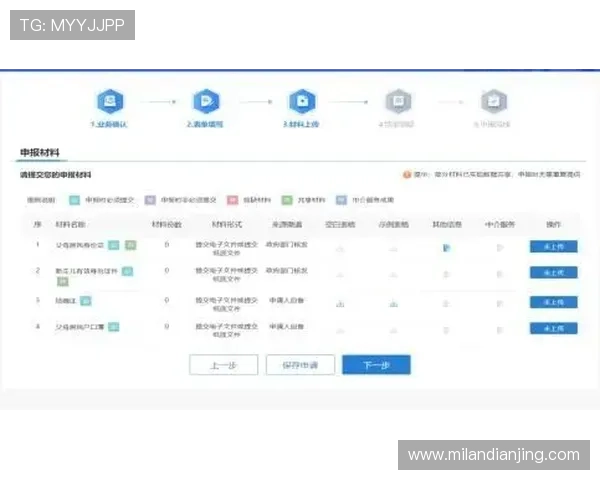This screenshot has height=480, width=600.
Task: Click the 政府部门核发 source cell in row 1
Action: pyautogui.click(x=287, y=244)
